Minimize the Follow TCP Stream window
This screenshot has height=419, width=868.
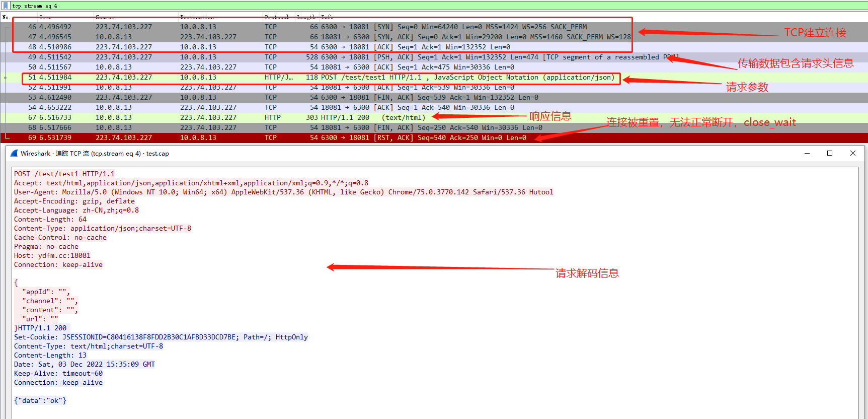[x=807, y=154]
